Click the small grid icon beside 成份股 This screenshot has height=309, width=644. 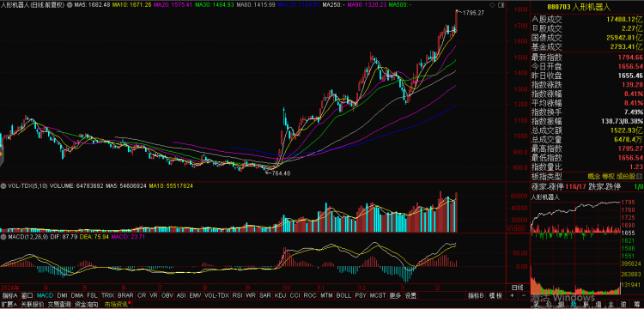click(x=640, y=177)
